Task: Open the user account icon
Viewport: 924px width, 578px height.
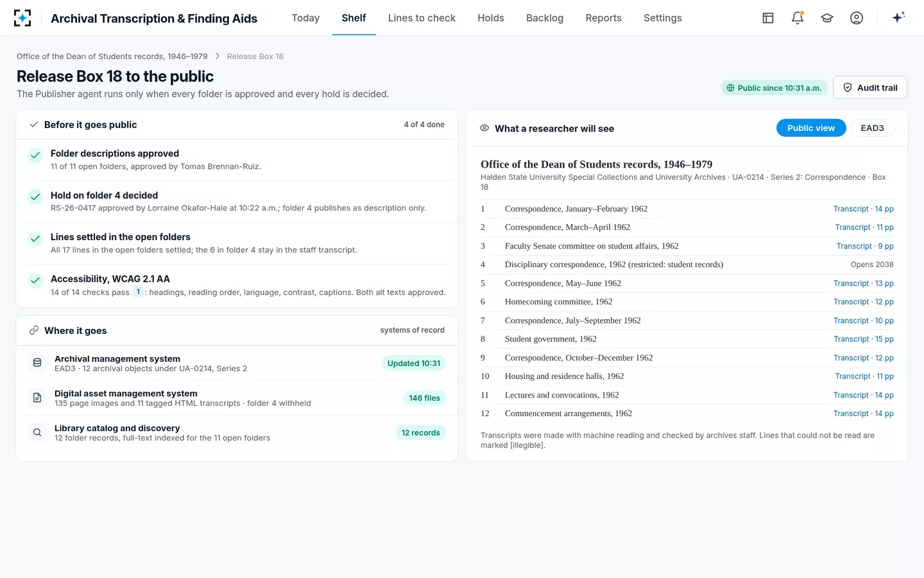Action: pyautogui.click(x=857, y=18)
